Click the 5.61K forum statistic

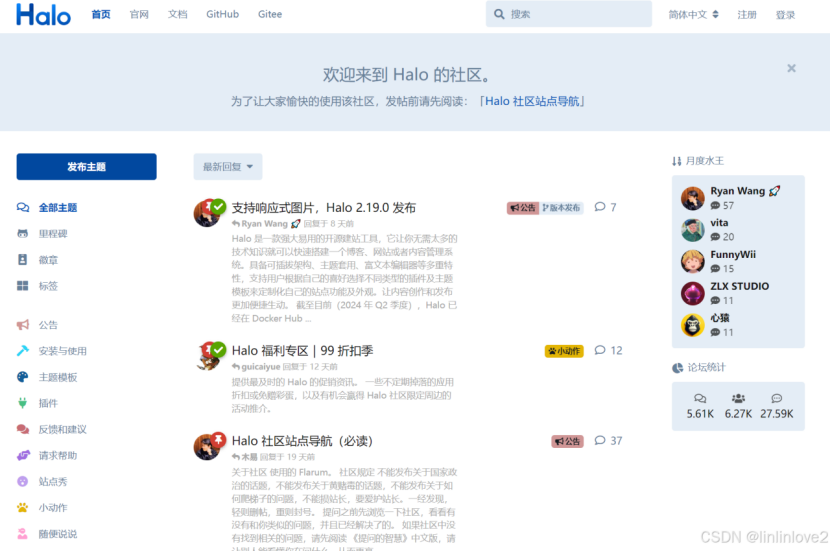(x=700, y=407)
